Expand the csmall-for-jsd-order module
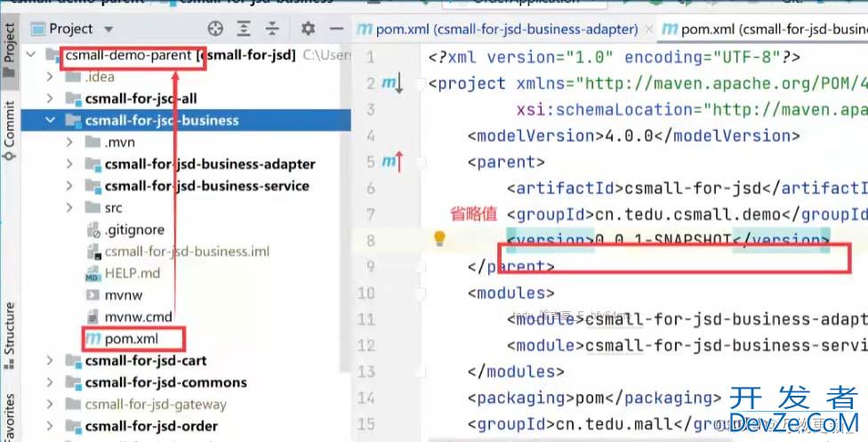The image size is (868, 442). point(50,426)
